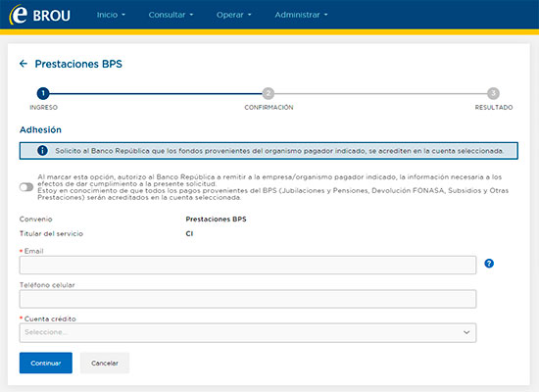Focus the Teléfono celular input field
The image size is (539, 392).
[x=248, y=299]
